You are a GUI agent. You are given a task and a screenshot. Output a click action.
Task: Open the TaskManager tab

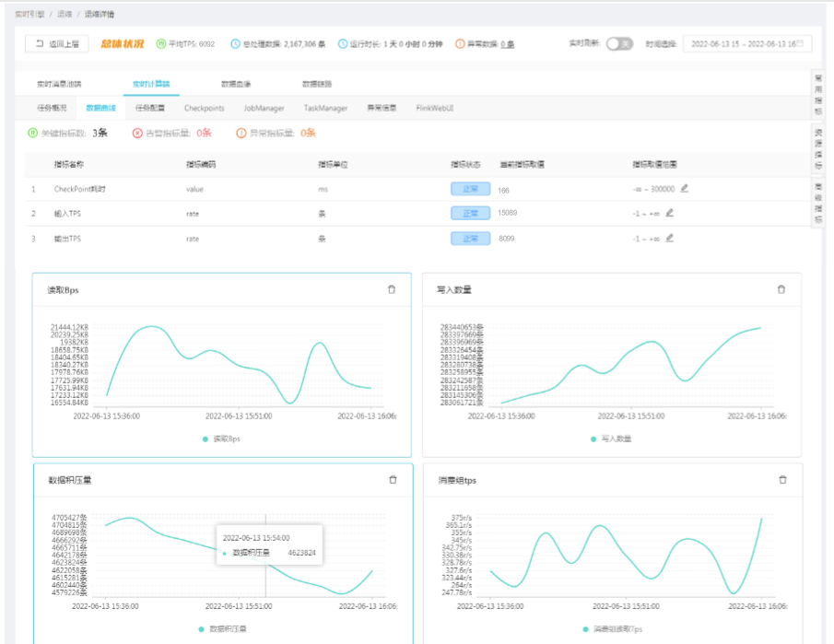(x=325, y=108)
